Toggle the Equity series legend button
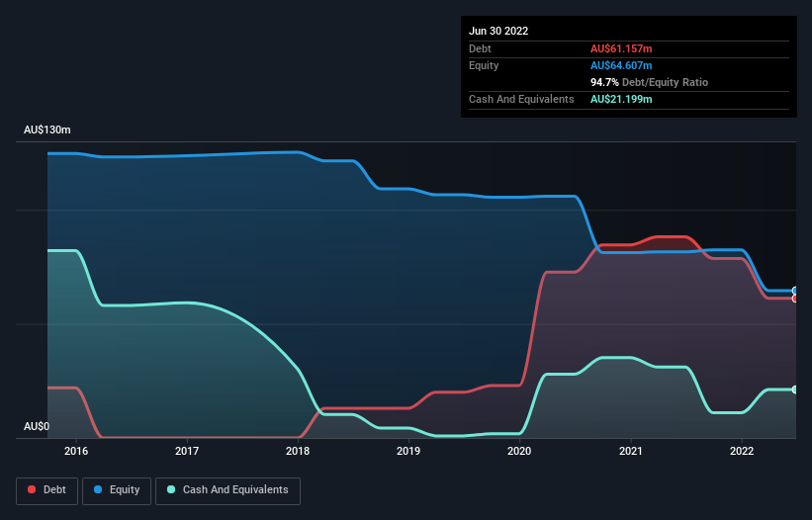Screen dimensions: 812x520 pyautogui.click(x=117, y=490)
